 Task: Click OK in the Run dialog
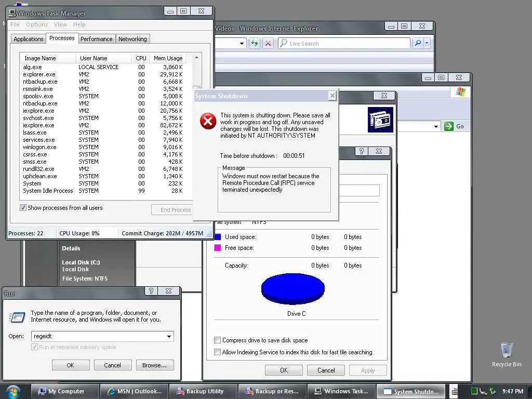(x=71, y=365)
